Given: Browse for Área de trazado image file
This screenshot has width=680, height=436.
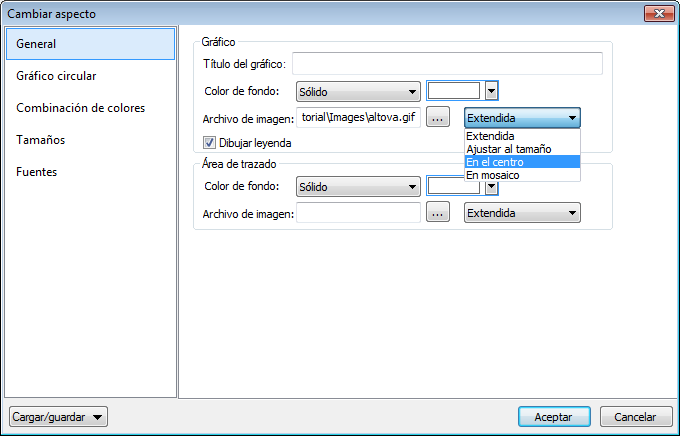Looking at the screenshot, I should (x=437, y=212).
